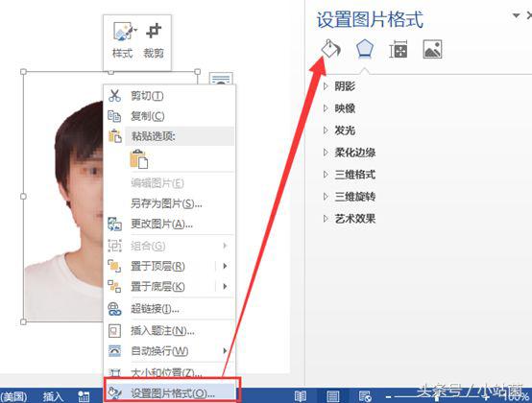Choose 自动换行(W) from context menu

click(x=170, y=351)
